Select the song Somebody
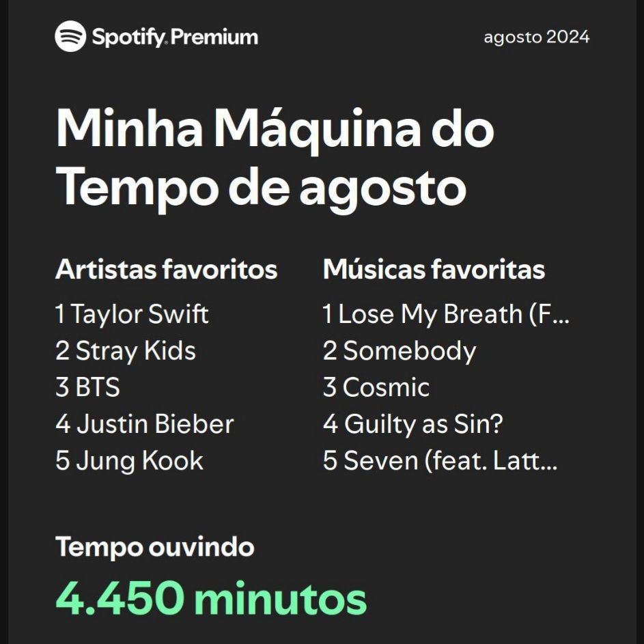The image size is (644, 644). (400, 351)
